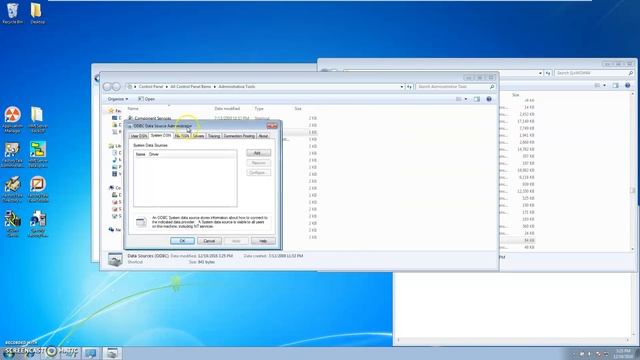Click Administrative Tools breadcrumb segment
This screenshot has width=640, height=360.
(x=237, y=87)
